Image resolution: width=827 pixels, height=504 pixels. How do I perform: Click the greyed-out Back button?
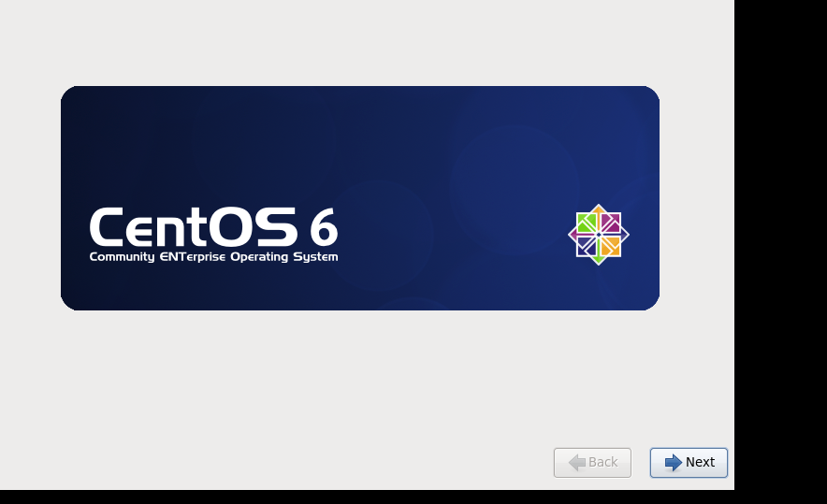(x=592, y=462)
